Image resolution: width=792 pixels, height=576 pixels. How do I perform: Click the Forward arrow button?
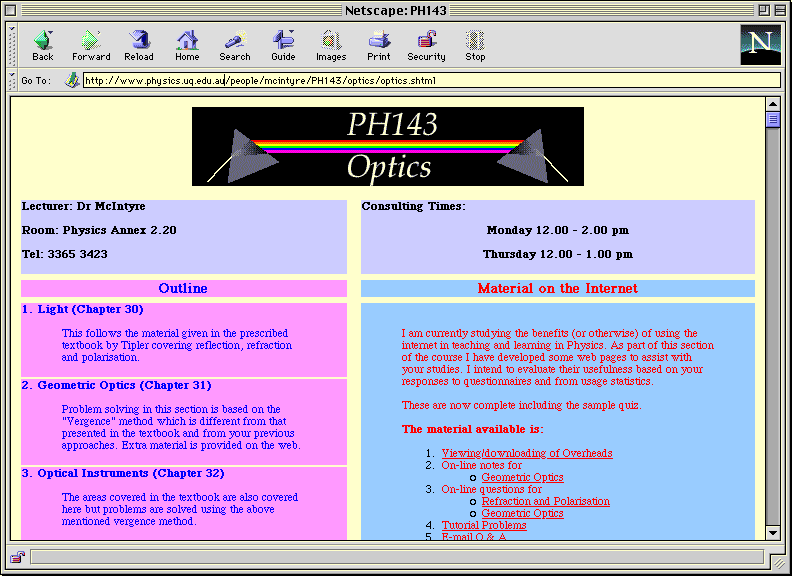pyautogui.click(x=91, y=44)
